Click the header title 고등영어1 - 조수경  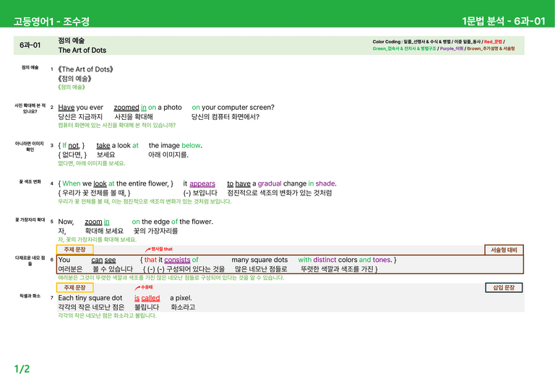(x=51, y=21)
